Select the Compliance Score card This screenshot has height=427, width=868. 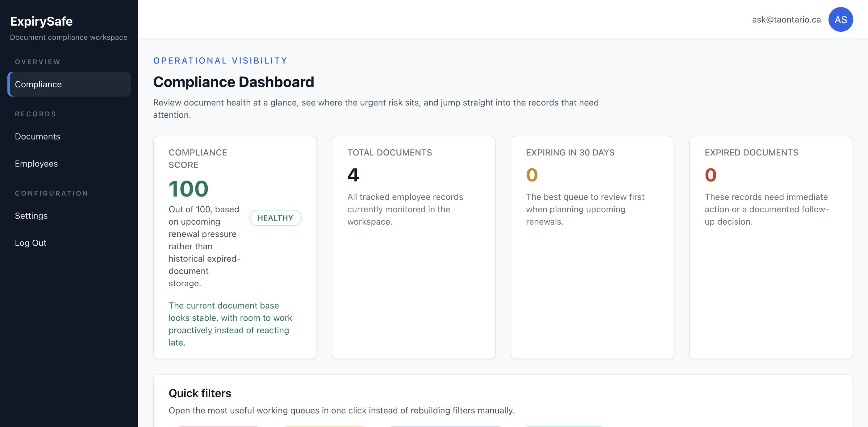coord(235,247)
